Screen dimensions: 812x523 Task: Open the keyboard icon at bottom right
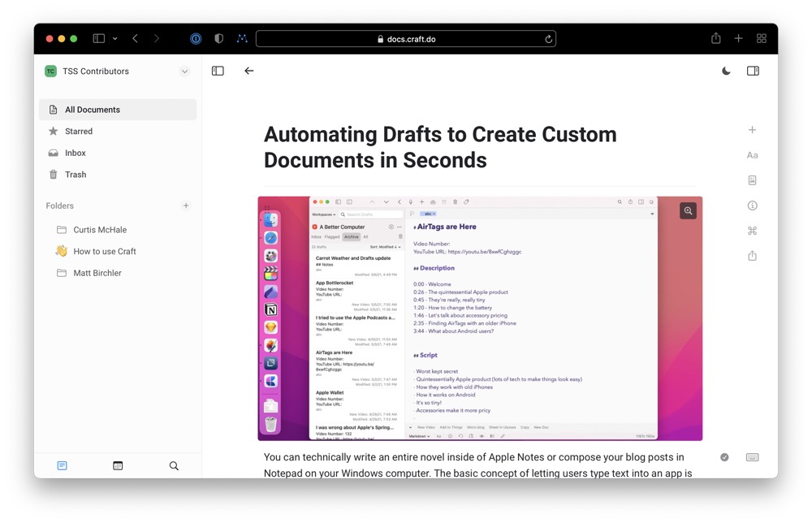pos(753,457)
